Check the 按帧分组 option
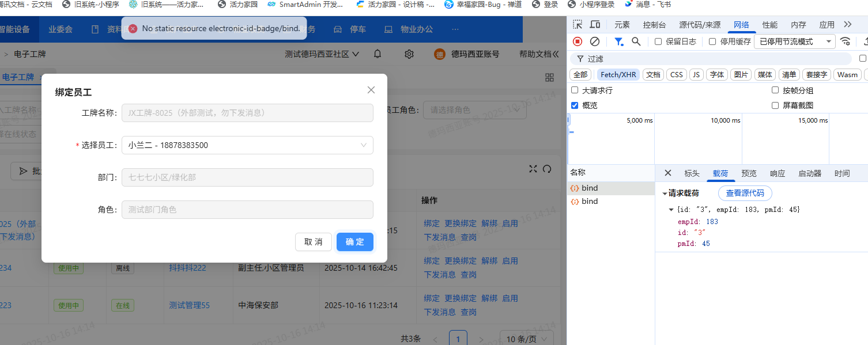868x345 pixels. pyautogui.click(x=775, y=90)
